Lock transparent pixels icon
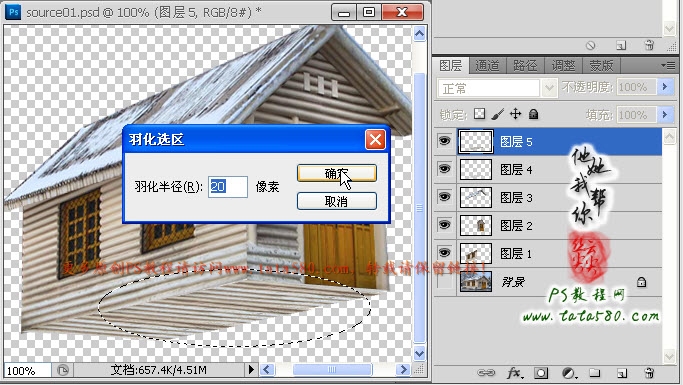This screenshot has height=385, width=683. pos(479,114)
